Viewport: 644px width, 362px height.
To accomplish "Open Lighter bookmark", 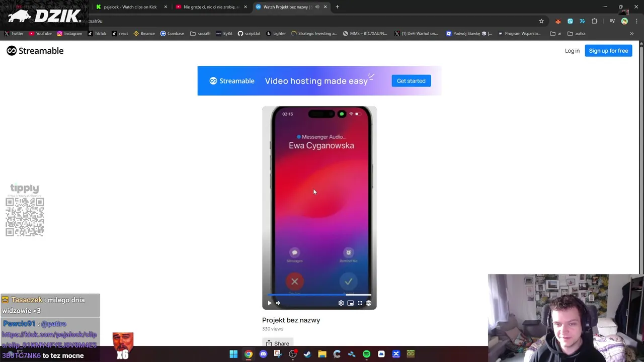I will click(276, 34).
